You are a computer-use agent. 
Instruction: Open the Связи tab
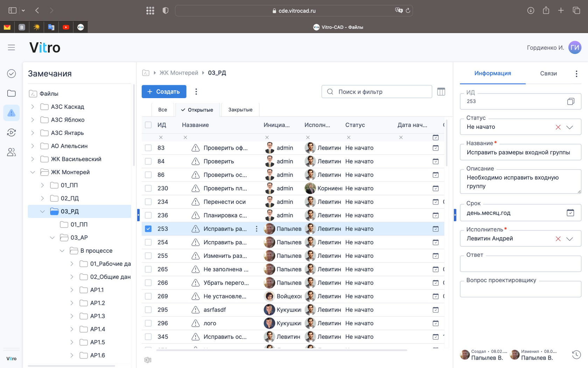pos(548,73)
